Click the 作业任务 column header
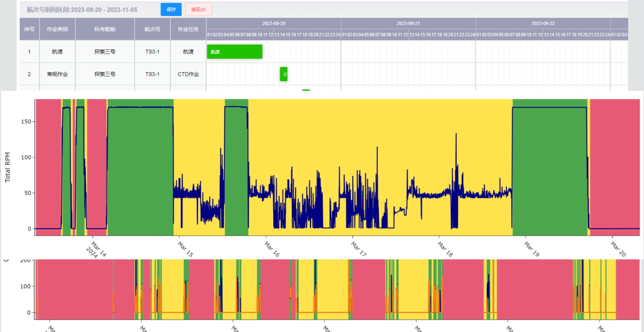Image resolution: width=644 pixels, height=332 pixels. pos(188,29)
